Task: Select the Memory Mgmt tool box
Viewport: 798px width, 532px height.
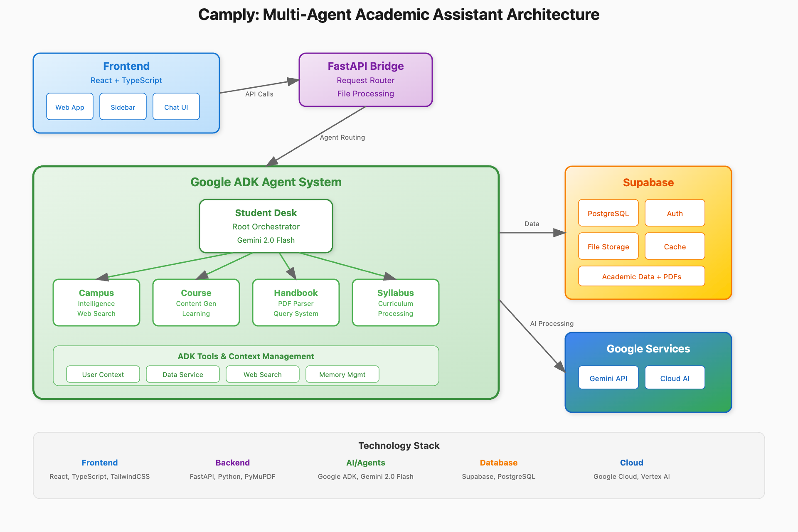Action: click(x=342, y=374)
